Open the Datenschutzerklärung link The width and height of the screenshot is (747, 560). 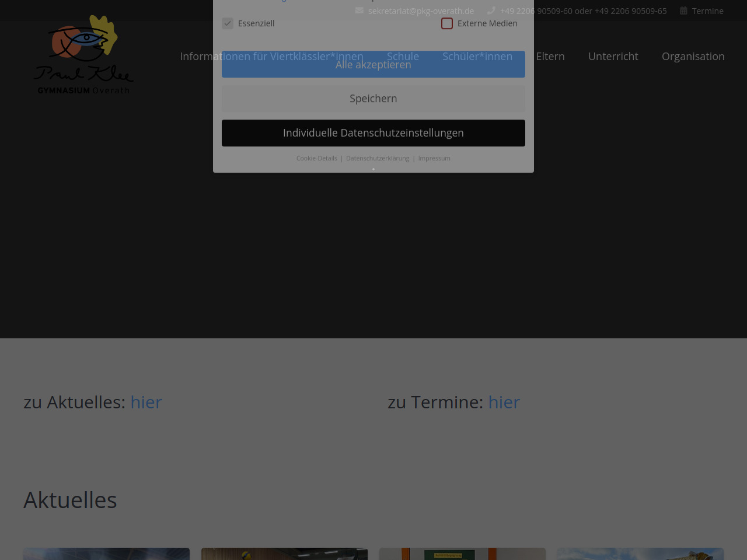pos(378,158)
